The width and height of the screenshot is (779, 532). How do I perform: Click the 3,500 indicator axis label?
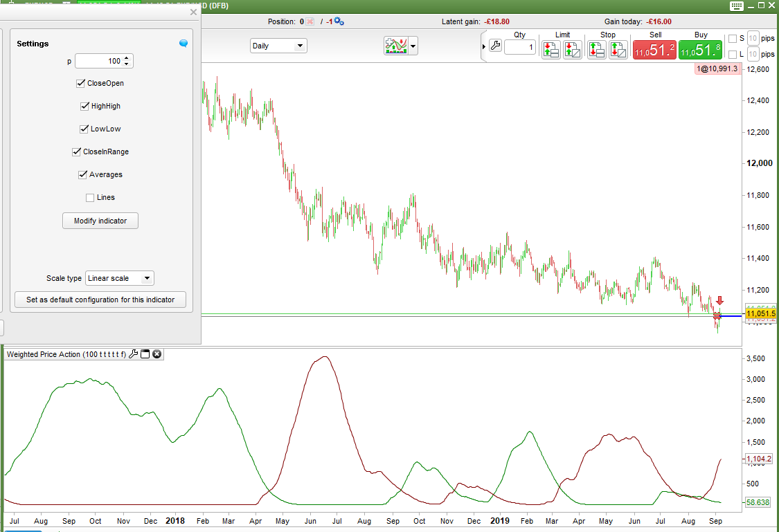(755, 358)
